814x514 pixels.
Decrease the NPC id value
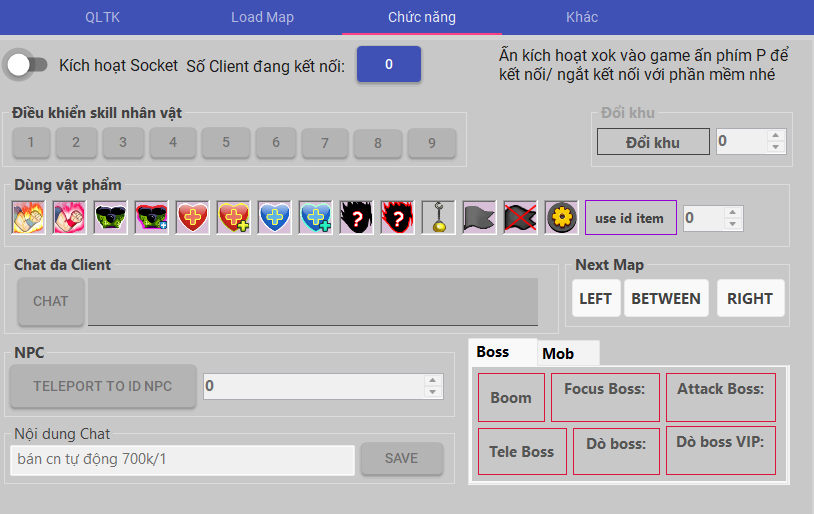[432, 392]
